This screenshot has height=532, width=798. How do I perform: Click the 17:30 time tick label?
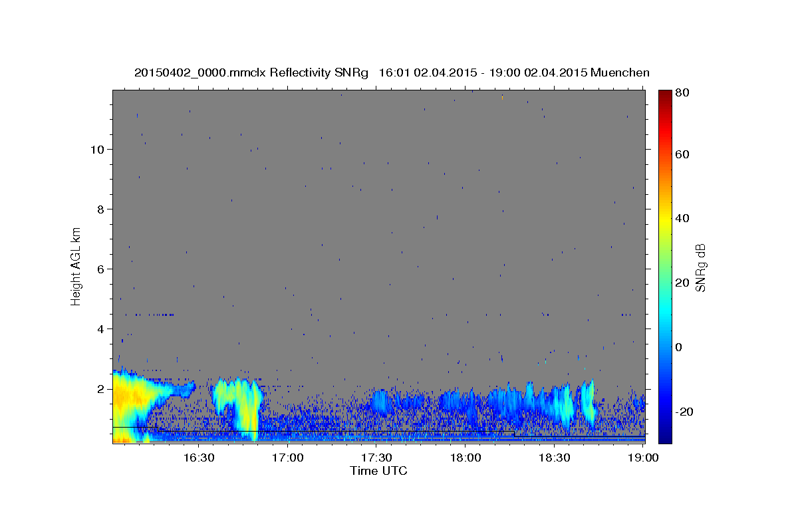pos(376,458)
